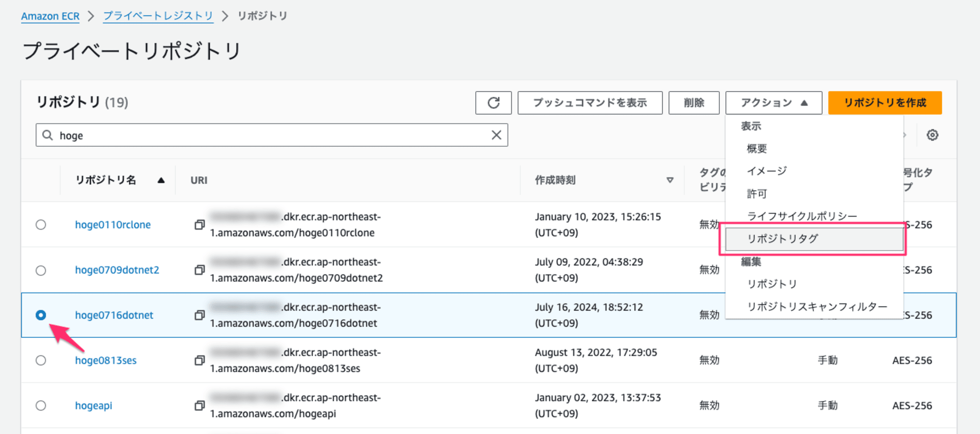
Task: Select the hoge0110rclone radio button
Action: point(41,225)
